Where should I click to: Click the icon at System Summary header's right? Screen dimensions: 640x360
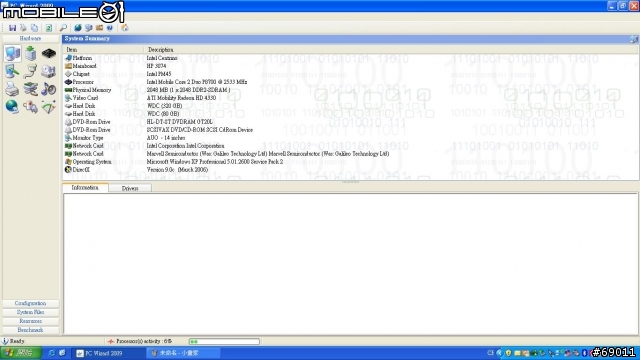pyautogui.click(x=633, y=39)
